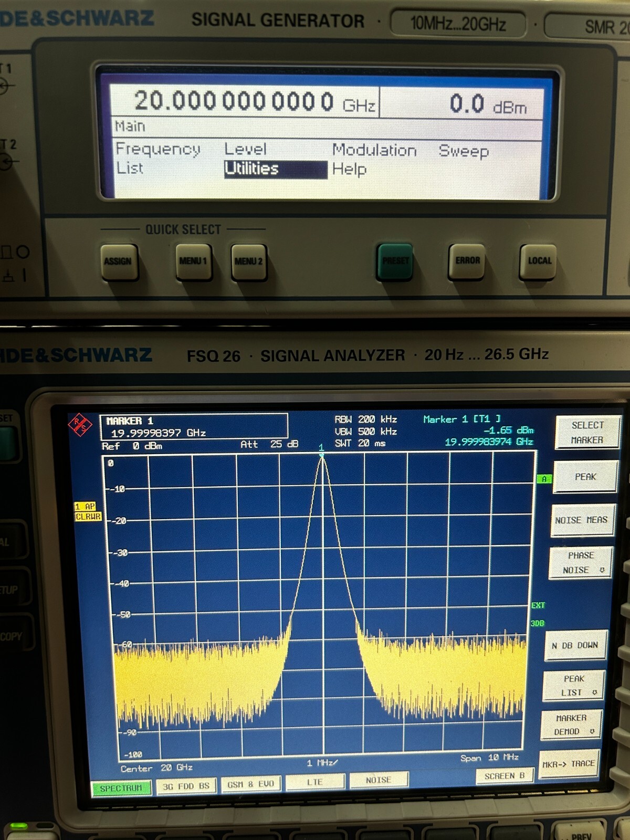Click the RBW 200 kHz readout
Viewport: 630px width, 840px height.
(366, 419)
